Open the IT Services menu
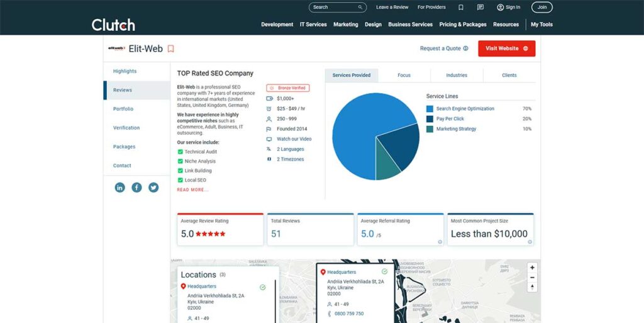 point(313,25)
